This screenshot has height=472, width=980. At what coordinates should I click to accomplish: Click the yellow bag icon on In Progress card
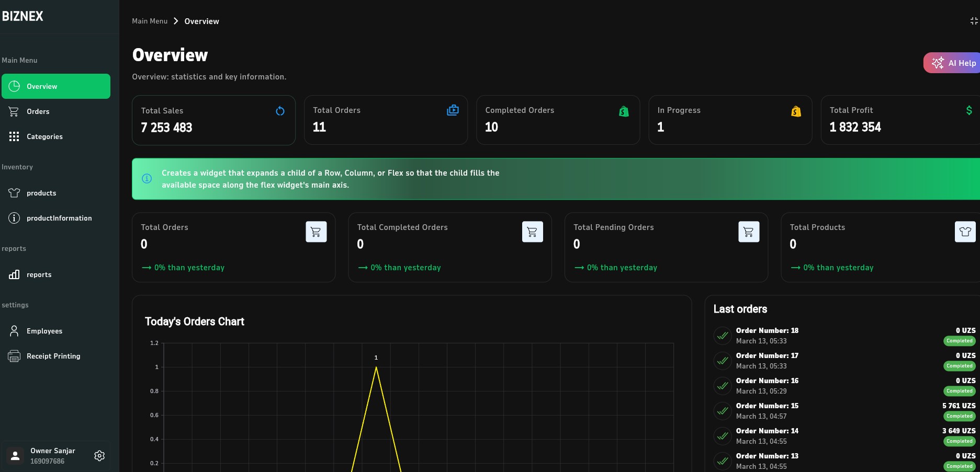point(796,111)
